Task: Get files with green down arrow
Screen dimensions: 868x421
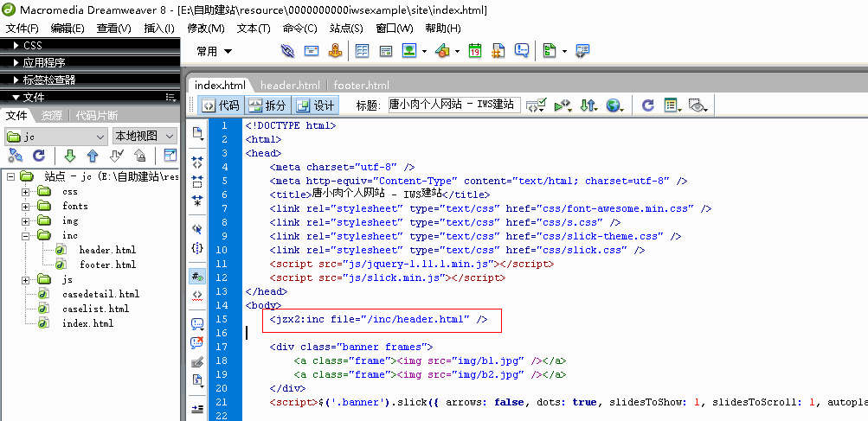Action: [x=70, y=156]
